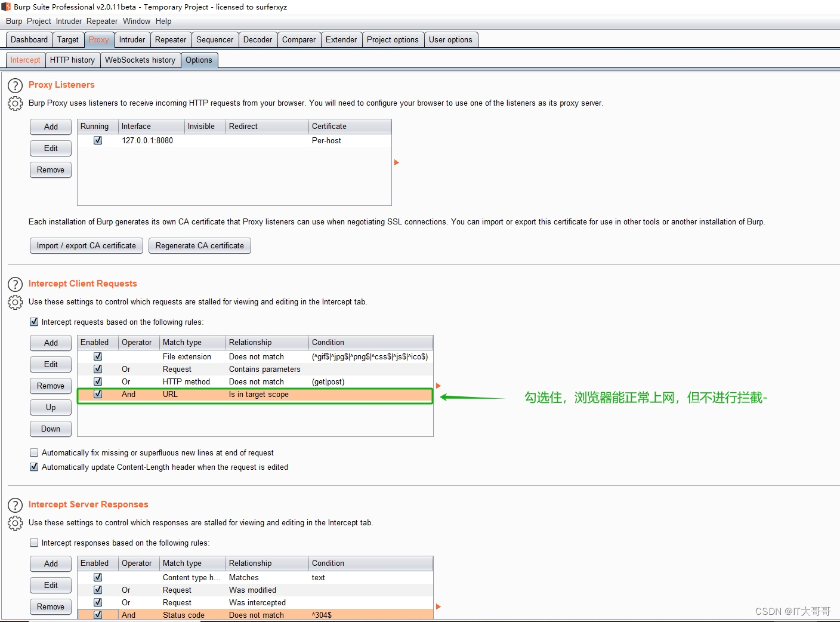This screenshot has width=840, height=622.
Task: Expand arrow beside server response rules table
Action: [438, 606]
